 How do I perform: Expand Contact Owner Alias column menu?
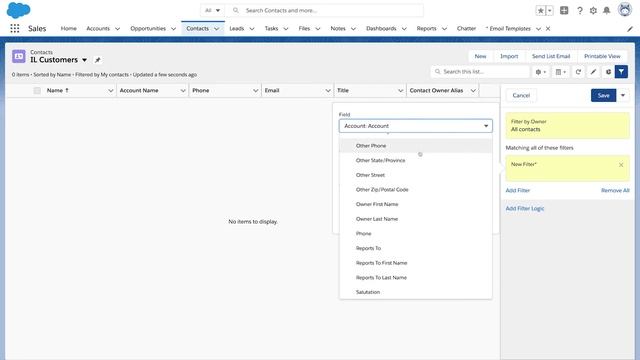(x=473, y=91)
